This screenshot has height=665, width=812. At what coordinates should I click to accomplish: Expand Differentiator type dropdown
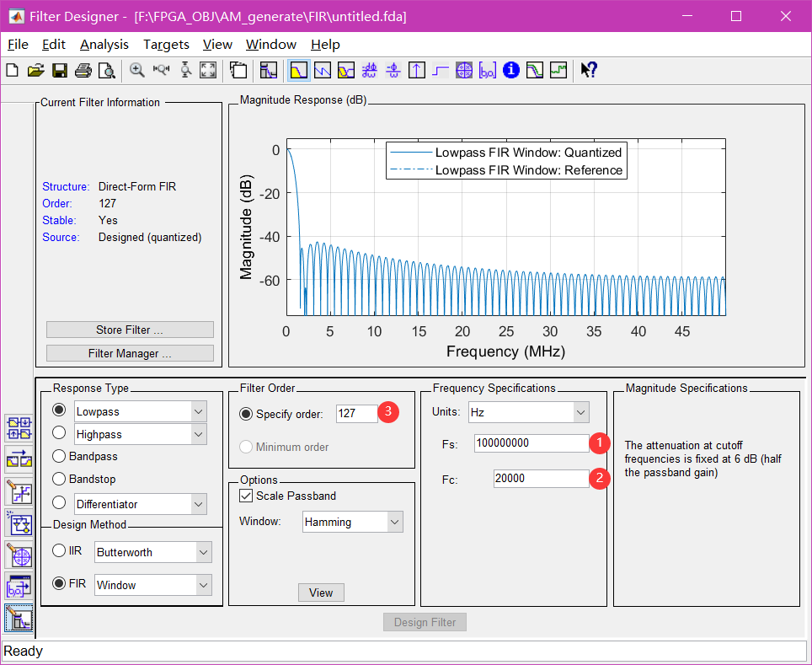point(198,504)
